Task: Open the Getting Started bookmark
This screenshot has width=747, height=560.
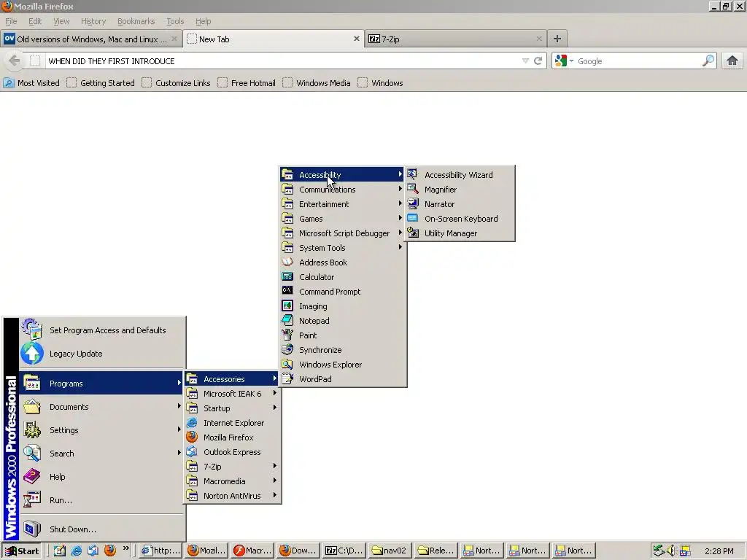Action: pyautogui.click(x=101, y=83)
